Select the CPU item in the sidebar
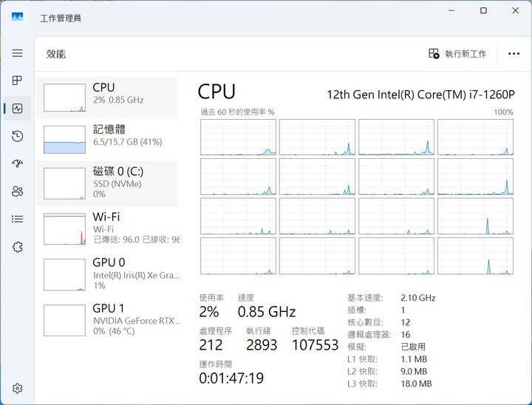532x405 pixels. [x=108, y=98]
